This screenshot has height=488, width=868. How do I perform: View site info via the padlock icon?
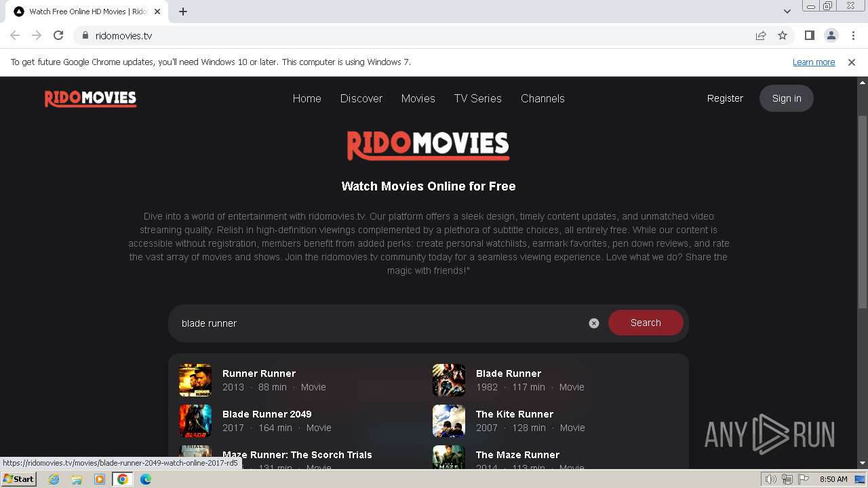tap(85, 35)
